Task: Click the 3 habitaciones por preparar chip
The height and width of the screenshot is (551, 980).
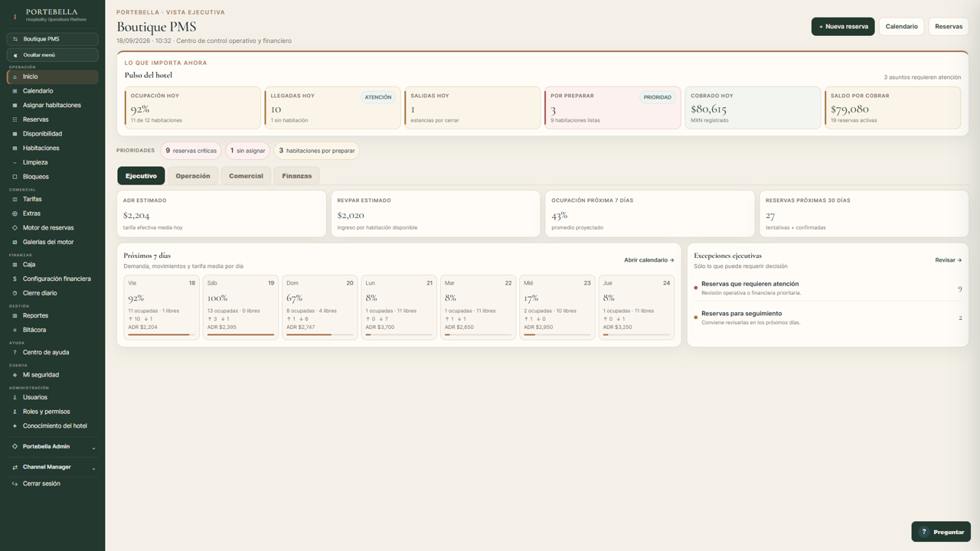Action: [317, 151]
